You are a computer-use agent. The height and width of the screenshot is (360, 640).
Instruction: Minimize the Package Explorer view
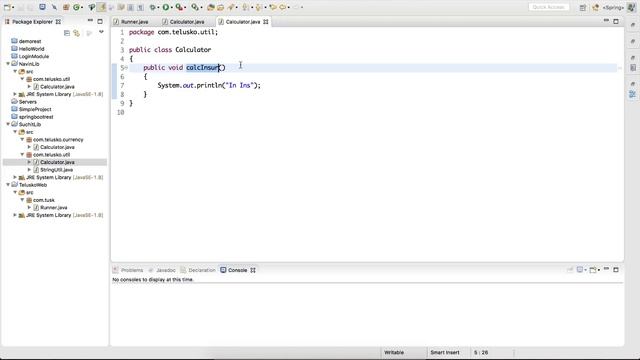90,21
